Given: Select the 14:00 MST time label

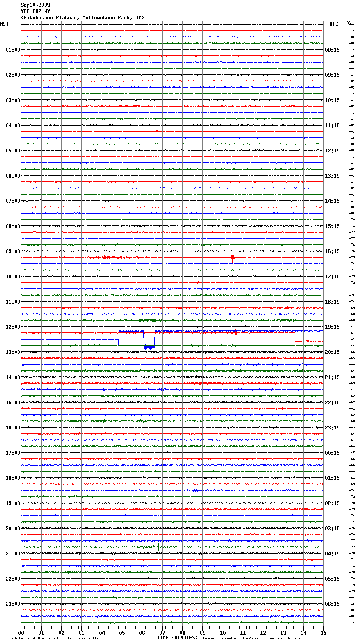Looking at the screenshot, I should point(13,377).
